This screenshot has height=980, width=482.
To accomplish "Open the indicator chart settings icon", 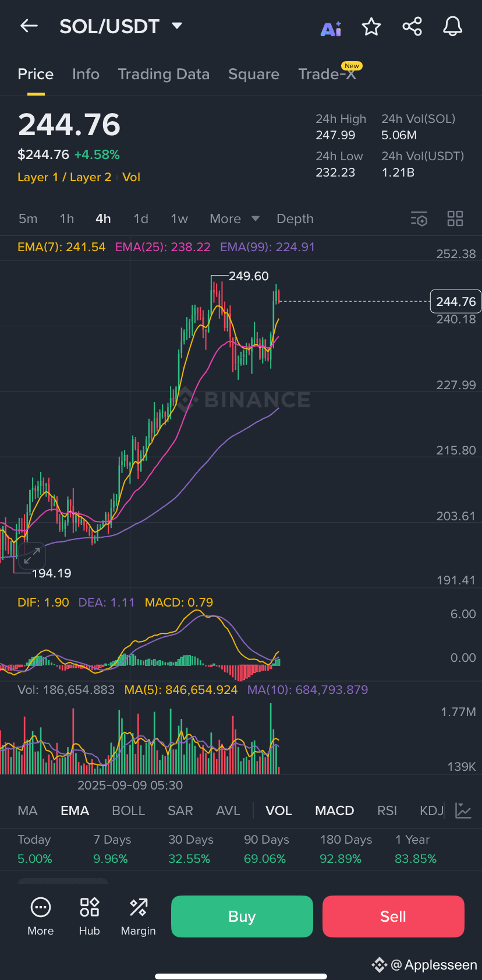I will pos(463,810).
